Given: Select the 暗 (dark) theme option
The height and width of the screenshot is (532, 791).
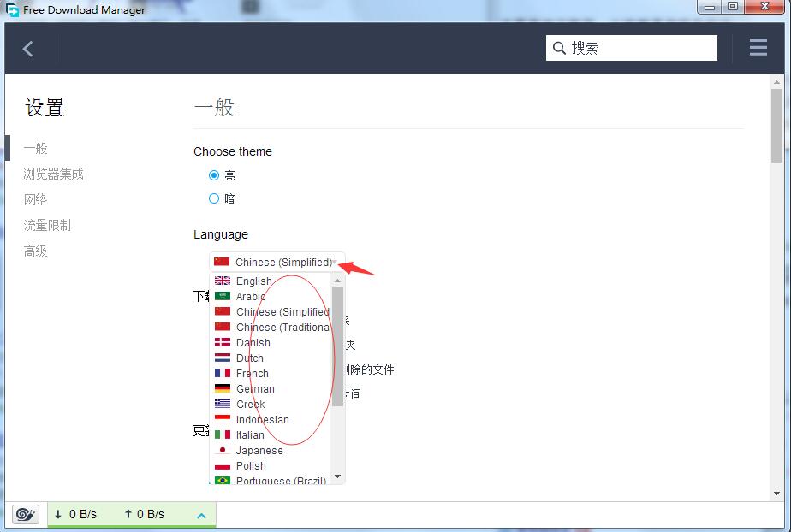Looking at the screenshot, I should pyautogui.click(x=214, y=198).
